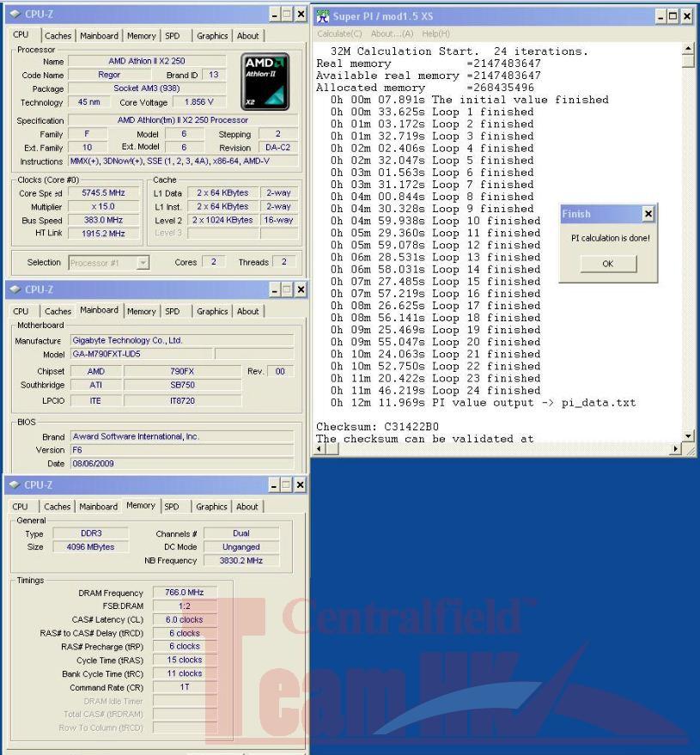700x755 pixels.
Task: Click the Checksum: C31422B0 line
Action: 377,427
